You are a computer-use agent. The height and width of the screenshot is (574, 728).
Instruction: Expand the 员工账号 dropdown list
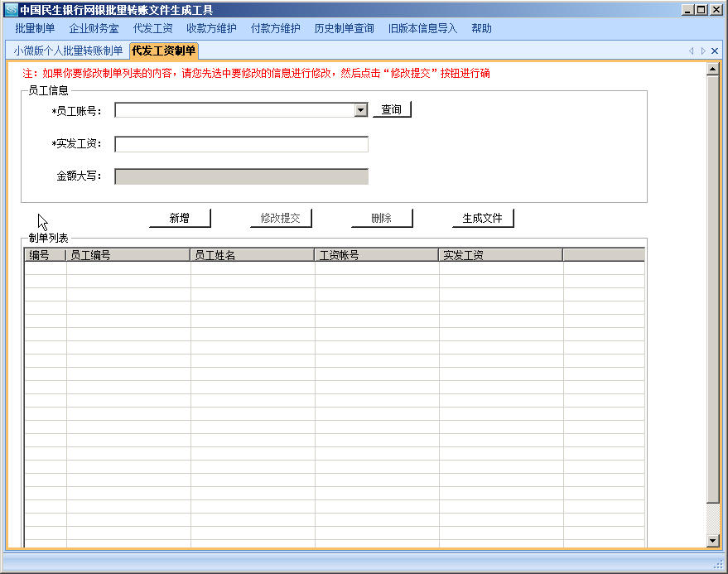[x=359, y=109]
